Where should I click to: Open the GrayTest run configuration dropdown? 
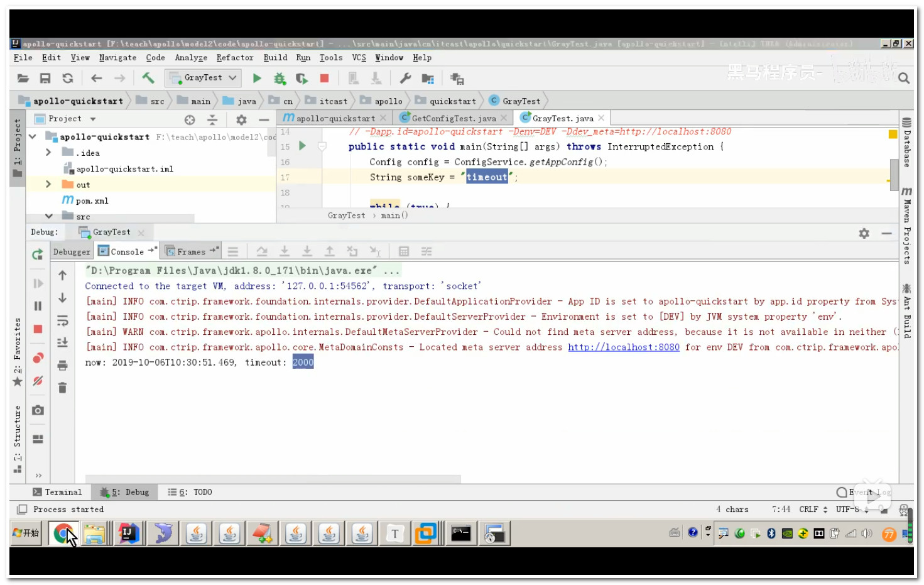pos(204,78)
